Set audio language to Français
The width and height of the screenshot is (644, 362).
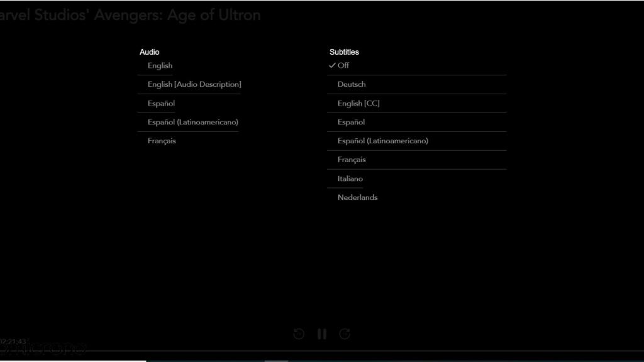coord(162,141)
